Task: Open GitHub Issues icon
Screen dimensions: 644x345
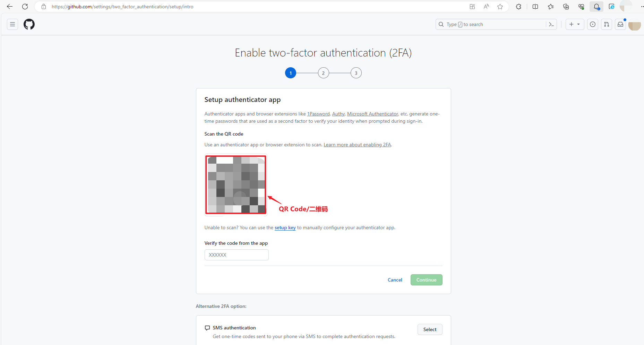Action: [x=593, y=24]
